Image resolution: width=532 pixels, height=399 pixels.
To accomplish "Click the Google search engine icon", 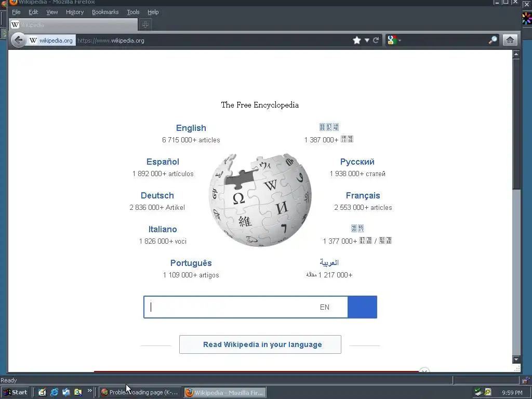I will (x=392, y=41).
